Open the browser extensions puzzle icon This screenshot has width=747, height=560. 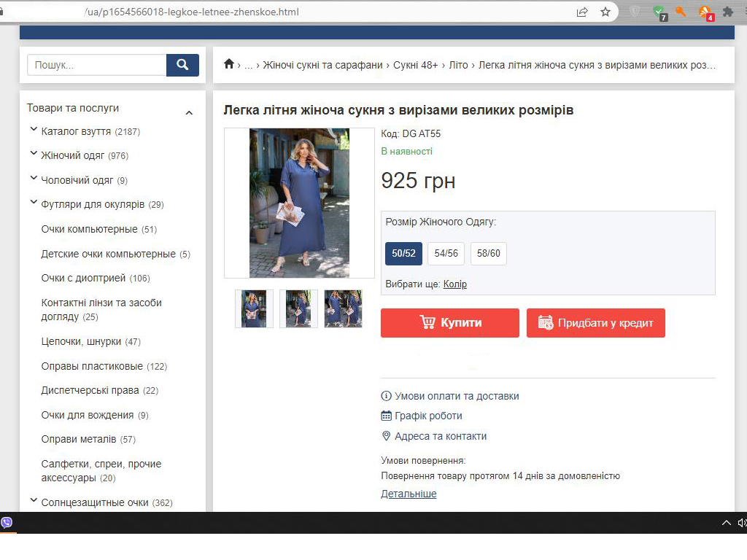pyautogui.click(x=727, y=12)
